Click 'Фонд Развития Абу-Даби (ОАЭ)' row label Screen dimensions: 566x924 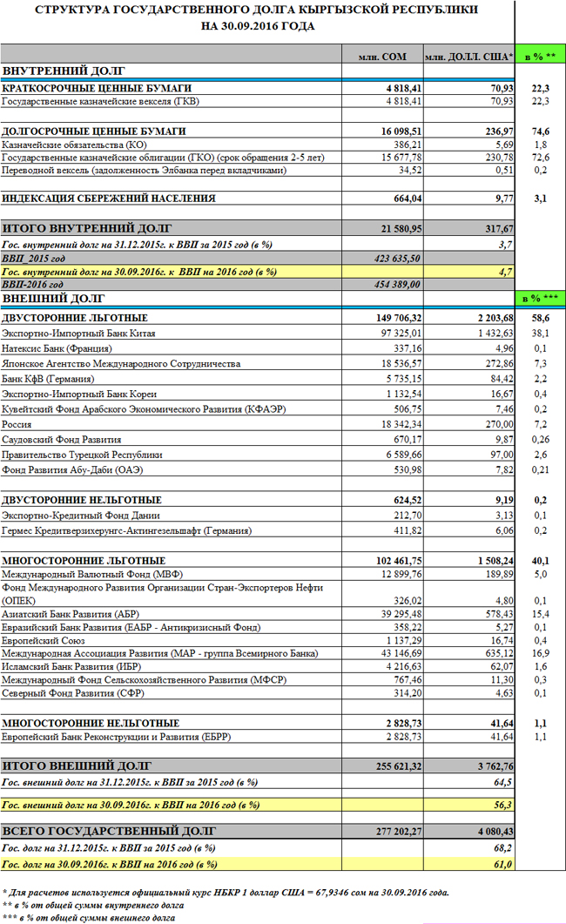pos(72,469)
